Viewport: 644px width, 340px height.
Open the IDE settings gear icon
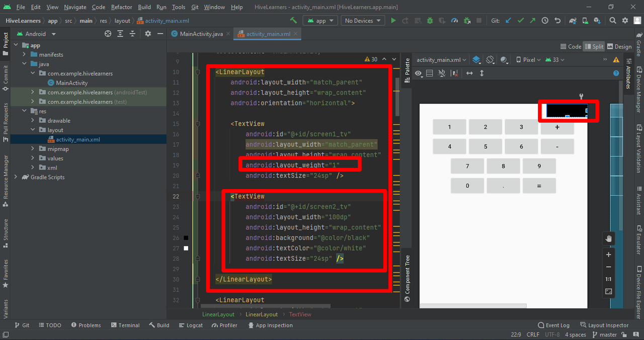625,21
